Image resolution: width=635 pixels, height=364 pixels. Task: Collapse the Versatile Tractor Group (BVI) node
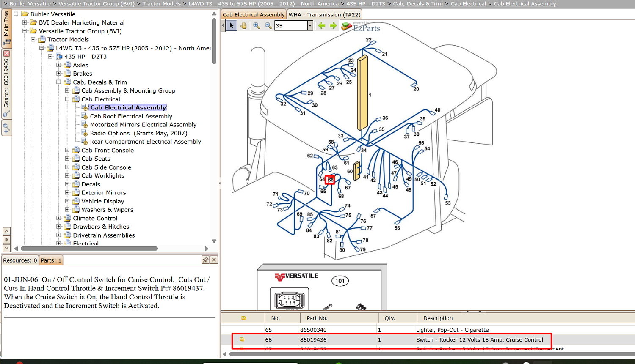[25, 31]
